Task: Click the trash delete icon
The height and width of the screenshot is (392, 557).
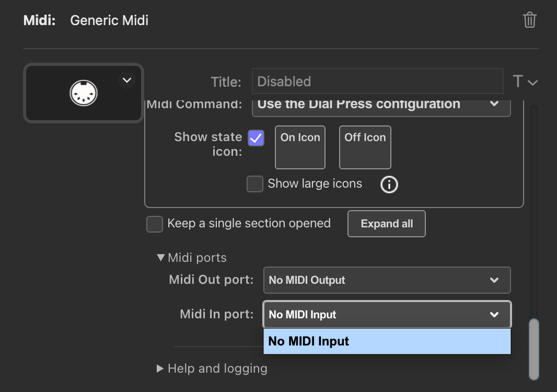Action: [x=529, y=20]
